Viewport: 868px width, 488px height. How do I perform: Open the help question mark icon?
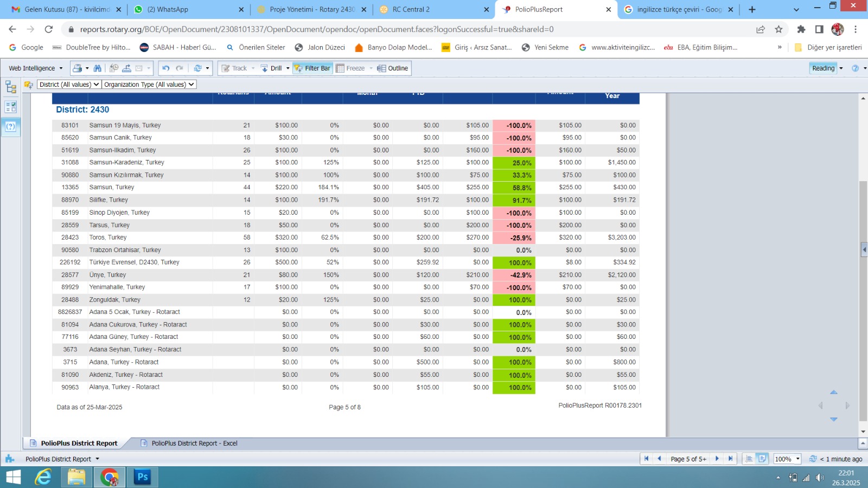click(856, 68)
